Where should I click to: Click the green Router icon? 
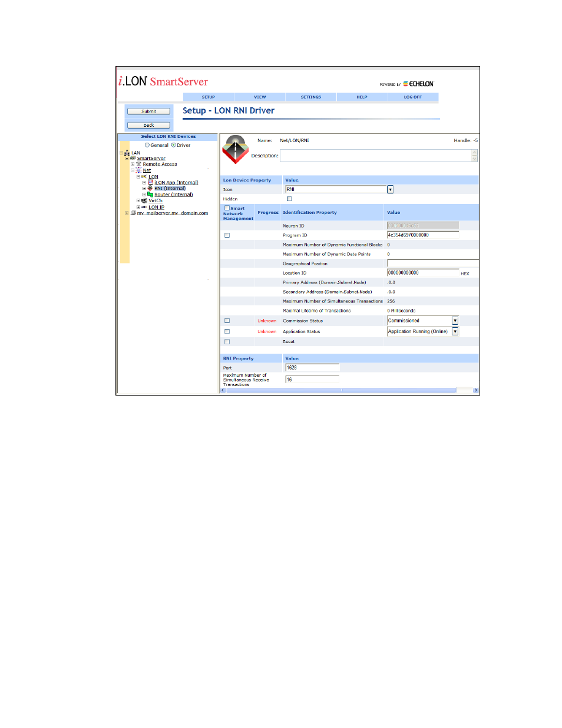click(150, 194)
